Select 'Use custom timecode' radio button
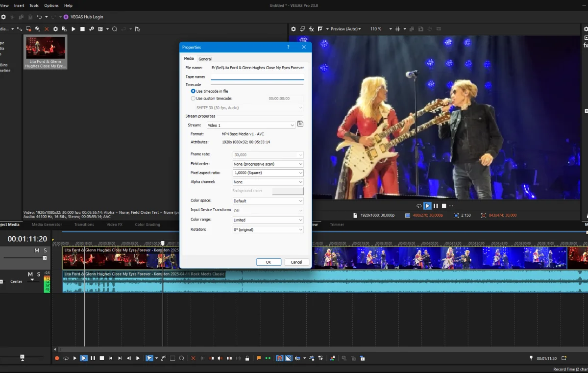Screen dimensions: 588x373 193,99
